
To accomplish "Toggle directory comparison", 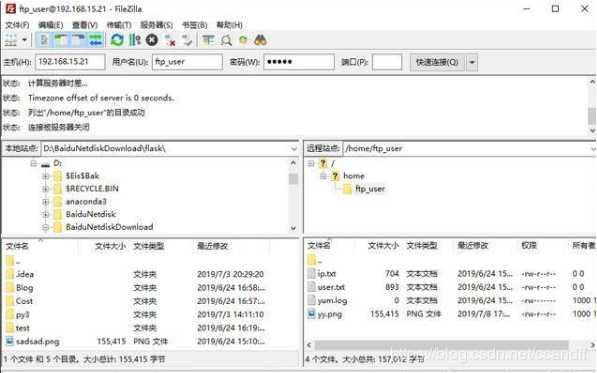I will (226, 40).
